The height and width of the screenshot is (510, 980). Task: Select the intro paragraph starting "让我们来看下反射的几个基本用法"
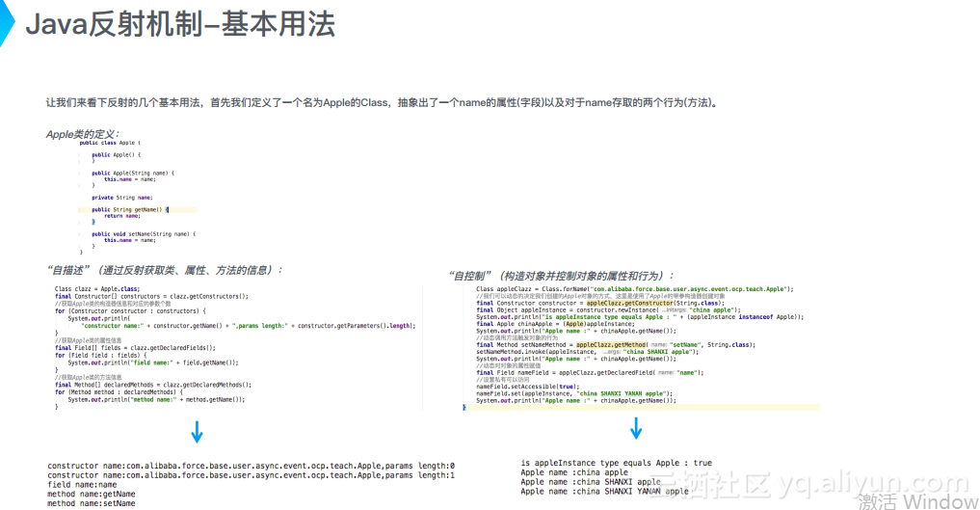(x=382, y=102)
